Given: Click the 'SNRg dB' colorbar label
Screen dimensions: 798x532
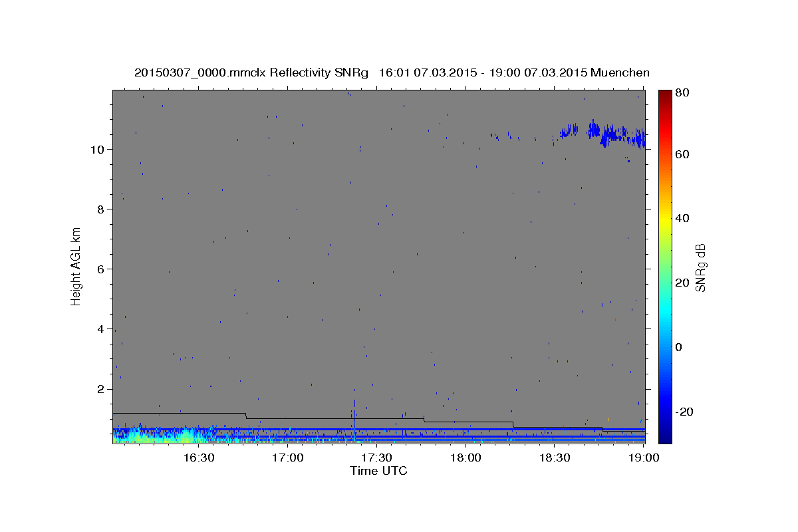Looking at the screenshot, I should point(700,267).
